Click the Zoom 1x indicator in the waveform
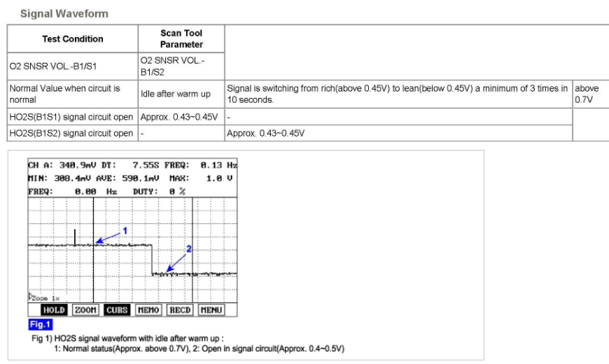This screenshot has height=364, width=609. click(x=44, y=298)
